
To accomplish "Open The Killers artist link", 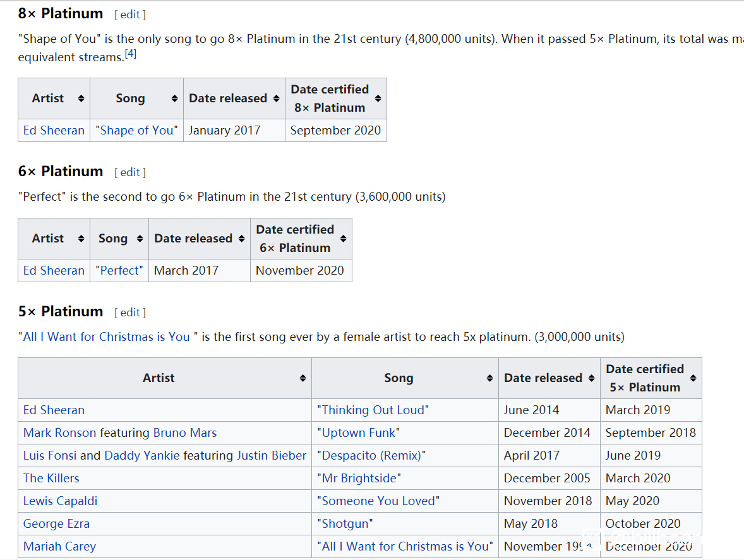I will (51, 479).
